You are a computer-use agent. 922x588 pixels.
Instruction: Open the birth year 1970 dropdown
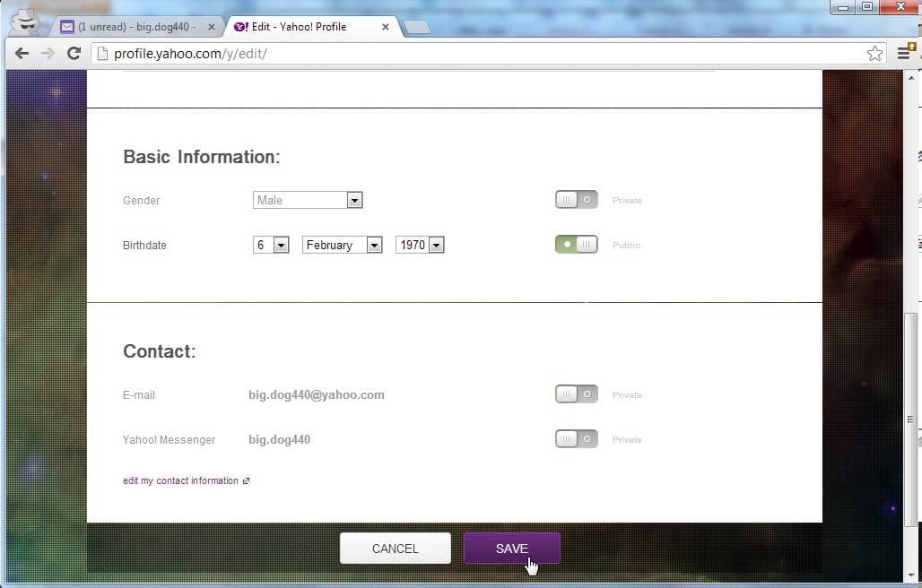pos(420,245)
